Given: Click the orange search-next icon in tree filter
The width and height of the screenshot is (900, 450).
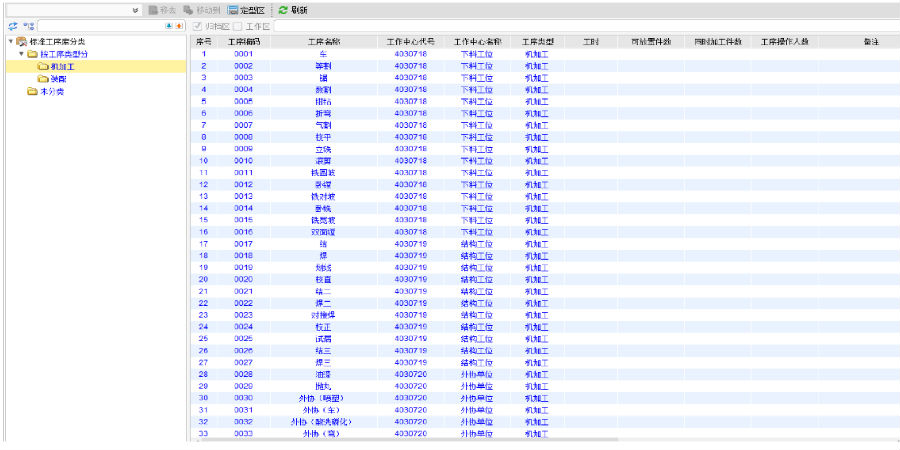Looking at the screenshot, I should pos(179,25).
